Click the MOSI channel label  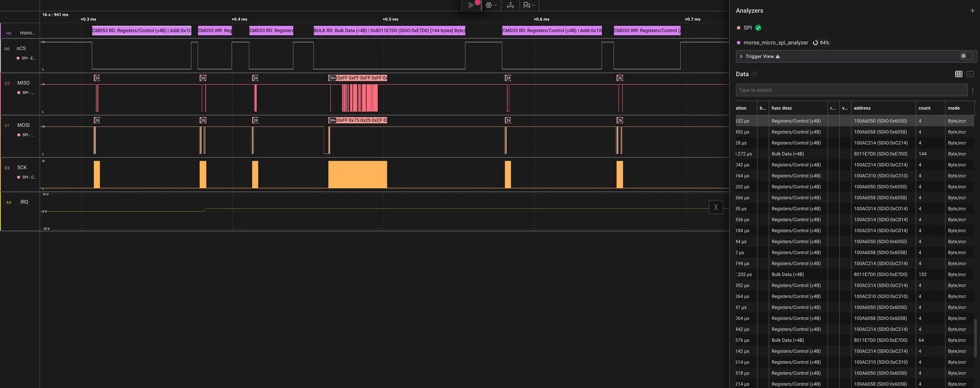23,125
